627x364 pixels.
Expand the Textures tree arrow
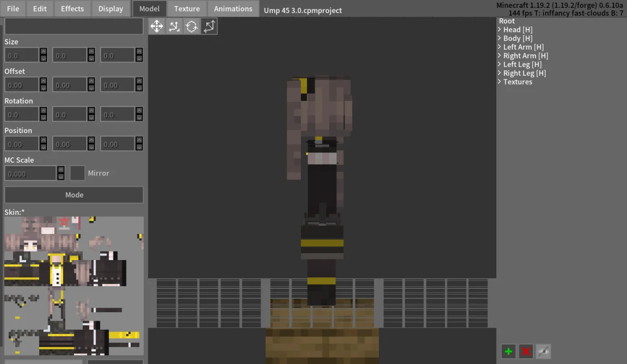500,82
